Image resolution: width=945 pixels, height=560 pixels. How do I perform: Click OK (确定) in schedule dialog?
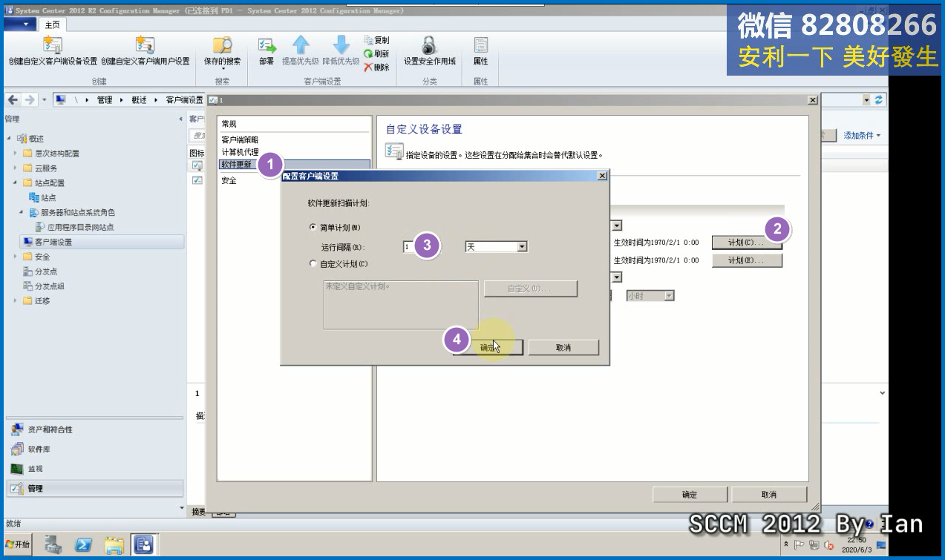(488, 347)
